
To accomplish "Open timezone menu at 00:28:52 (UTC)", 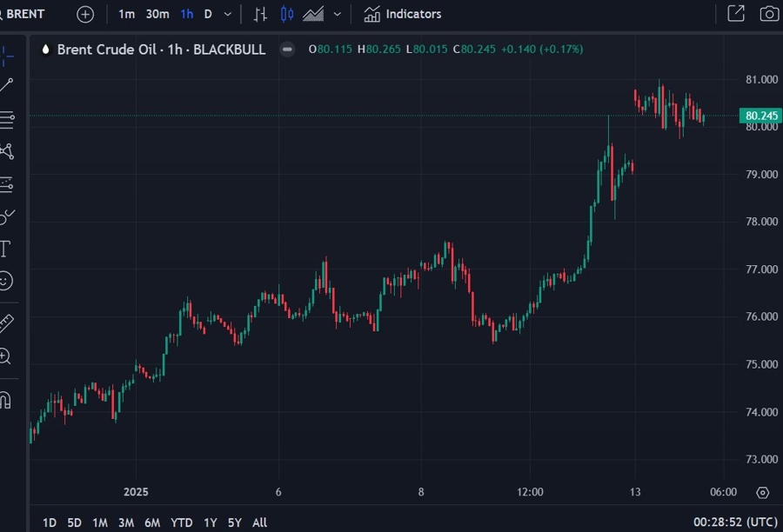I will click(x=735, y=522).
